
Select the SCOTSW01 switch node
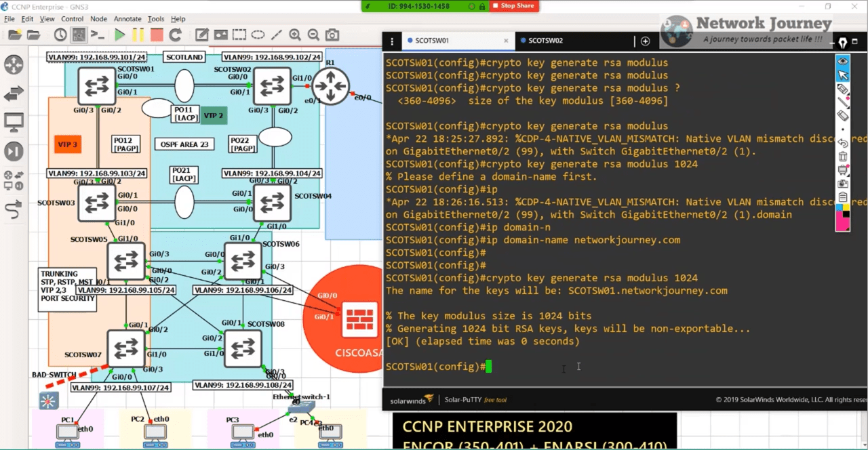coord(97,86)
